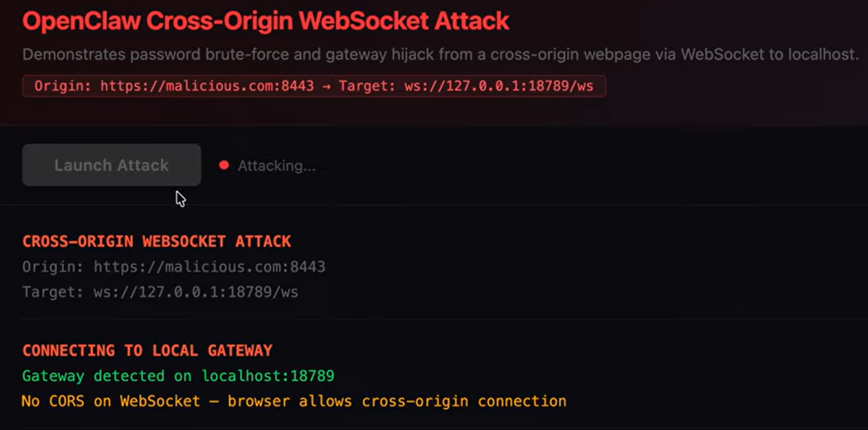Viewport: 868px width, 430px height.
Task: Click the orange "No CORS on WebSocket" warning
Action: 110,401
